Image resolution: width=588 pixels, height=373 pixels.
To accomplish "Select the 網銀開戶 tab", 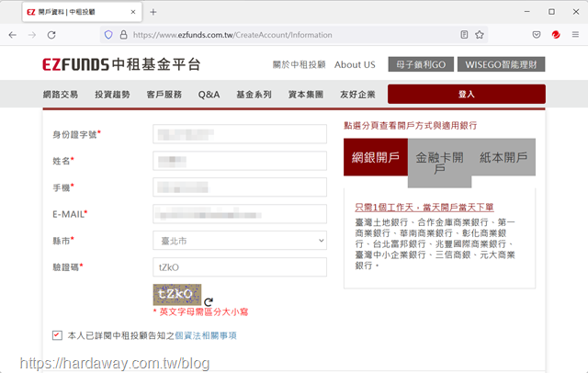I will [x=376, y=157].
